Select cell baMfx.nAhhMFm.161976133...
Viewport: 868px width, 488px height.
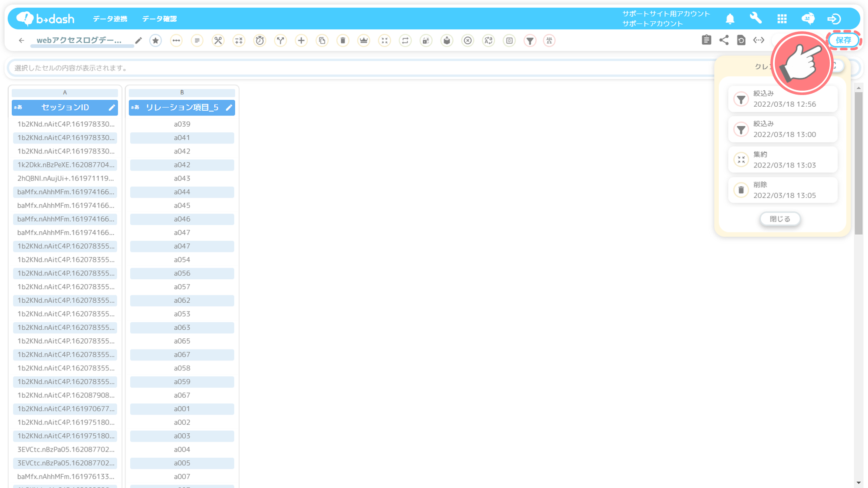[65, 476]
